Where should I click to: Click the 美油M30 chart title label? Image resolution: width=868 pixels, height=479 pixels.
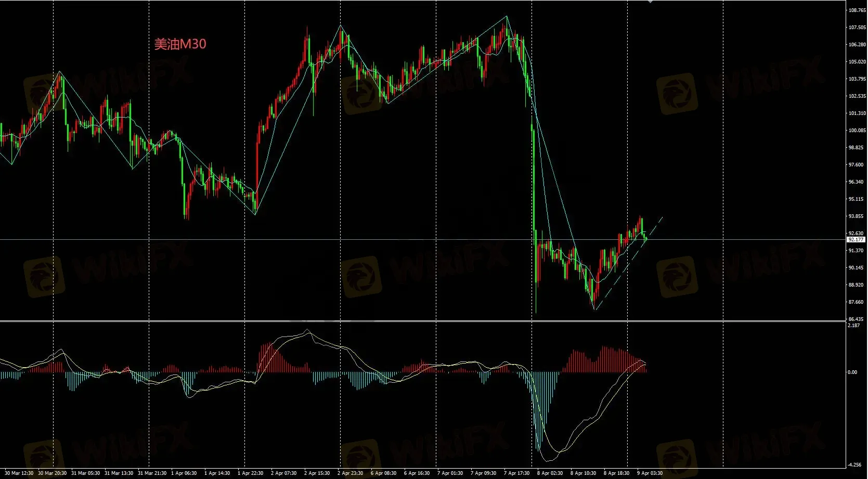180,44
